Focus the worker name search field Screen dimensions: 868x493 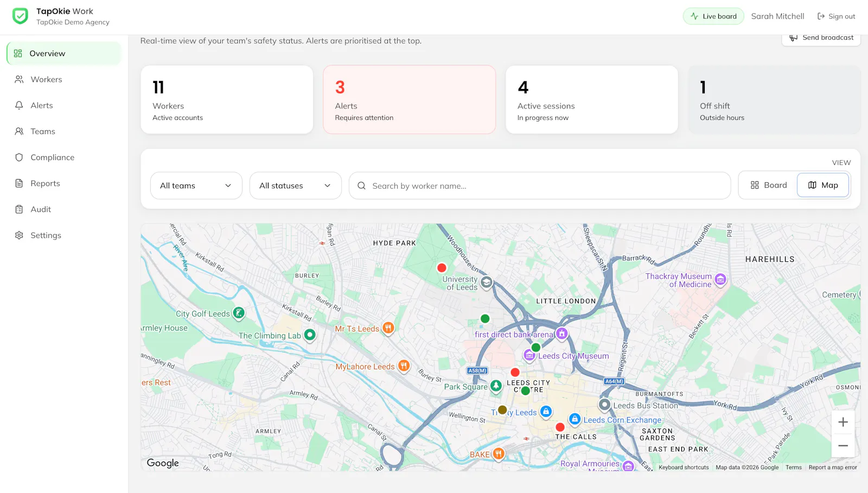[540, 185]
